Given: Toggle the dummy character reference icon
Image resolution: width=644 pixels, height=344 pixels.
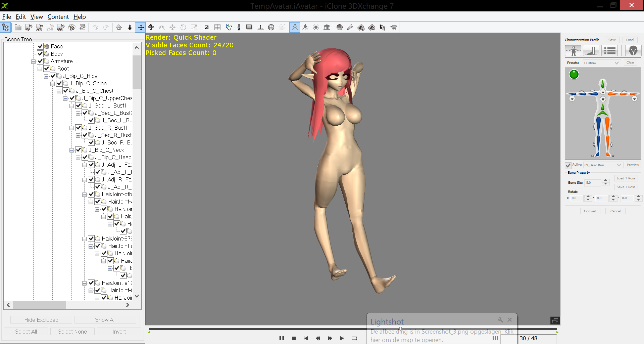Looking at the screenshot, I should [x=239, y=28].
